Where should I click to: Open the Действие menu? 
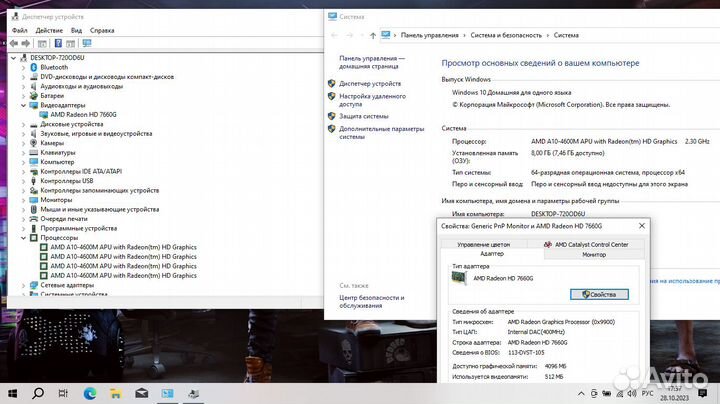(x=49, y=30)
